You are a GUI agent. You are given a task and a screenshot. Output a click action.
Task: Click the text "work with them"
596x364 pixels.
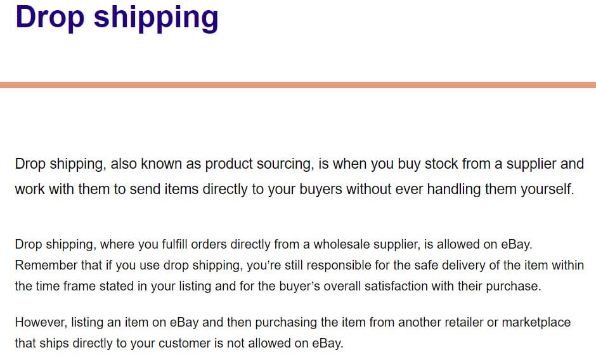62,189
